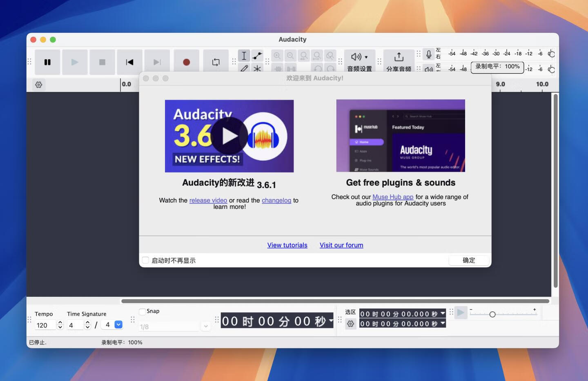Select the asterisk Multi-tool
Viewport: 588px width, 381px height.
pyautogui.click(x=257, y=68)
